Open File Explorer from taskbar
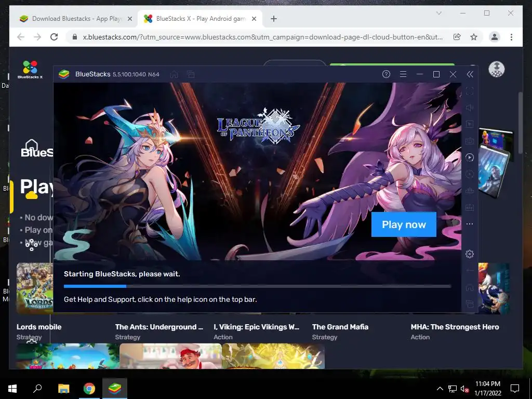The height and width of the screenshot is (399, 532). [x=63, y=389]
